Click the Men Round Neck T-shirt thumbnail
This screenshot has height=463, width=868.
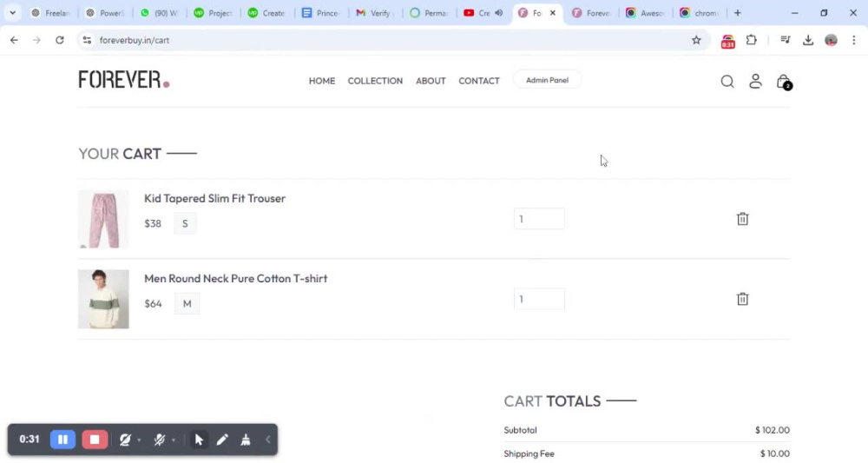(103, 299)
